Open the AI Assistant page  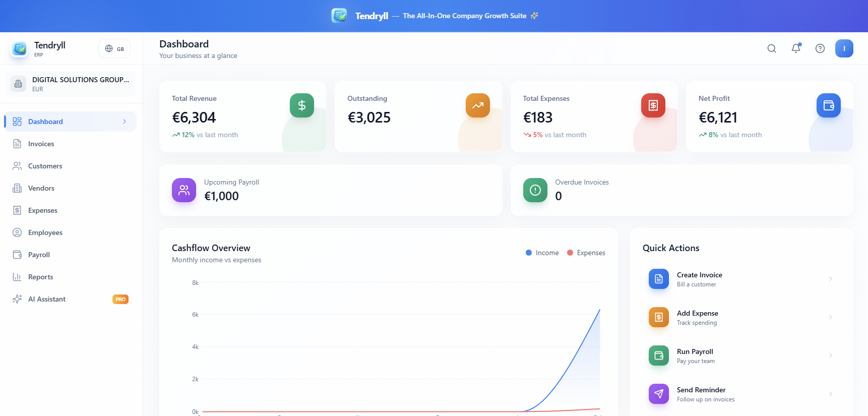[47, 299]
